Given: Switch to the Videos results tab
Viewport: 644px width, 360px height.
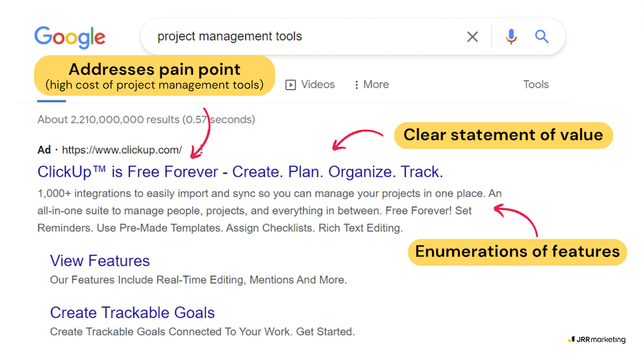Looking at the screenshot, I should pos(310,85).
